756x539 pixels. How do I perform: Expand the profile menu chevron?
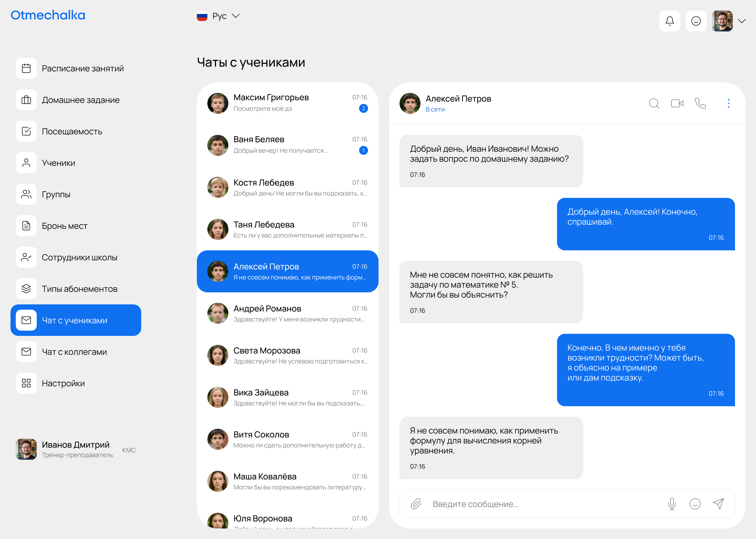coord(742,21)
